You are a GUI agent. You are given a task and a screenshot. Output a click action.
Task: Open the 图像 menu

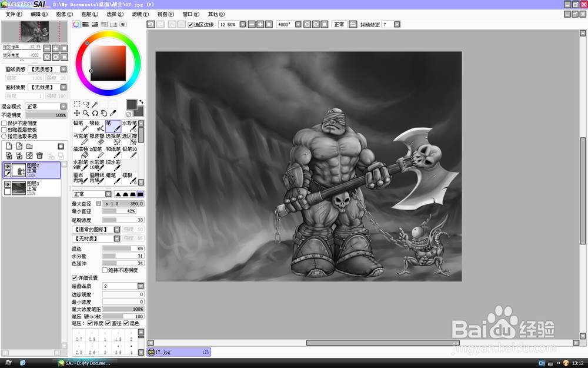tap(65, 14)
